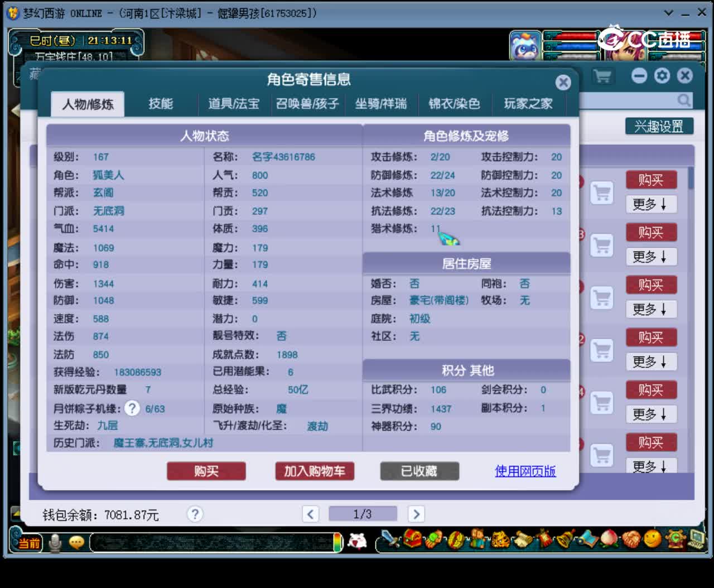Open the handshake friends icon
Screen dimensions: 714x588
coord(631,539)
